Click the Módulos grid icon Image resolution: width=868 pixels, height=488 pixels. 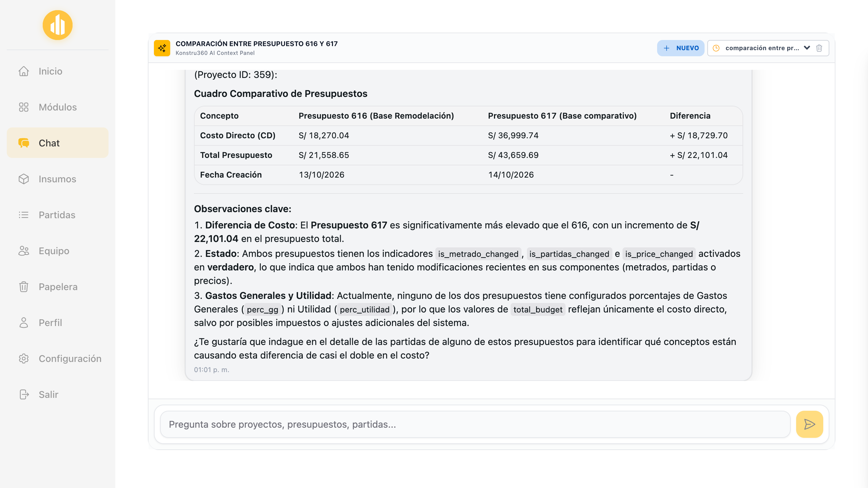pyautogui.click(x=24, y=107)
